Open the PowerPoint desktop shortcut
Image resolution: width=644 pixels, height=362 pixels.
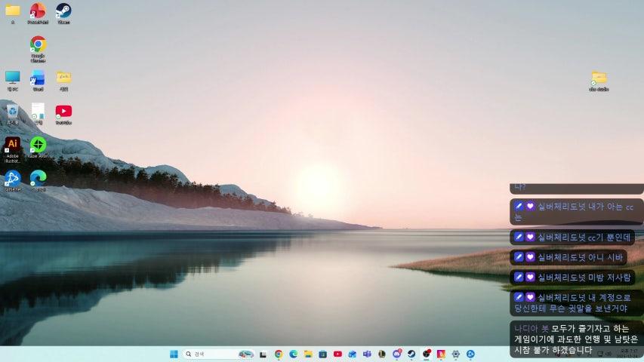pyautogui.click(x=38, y=11)
